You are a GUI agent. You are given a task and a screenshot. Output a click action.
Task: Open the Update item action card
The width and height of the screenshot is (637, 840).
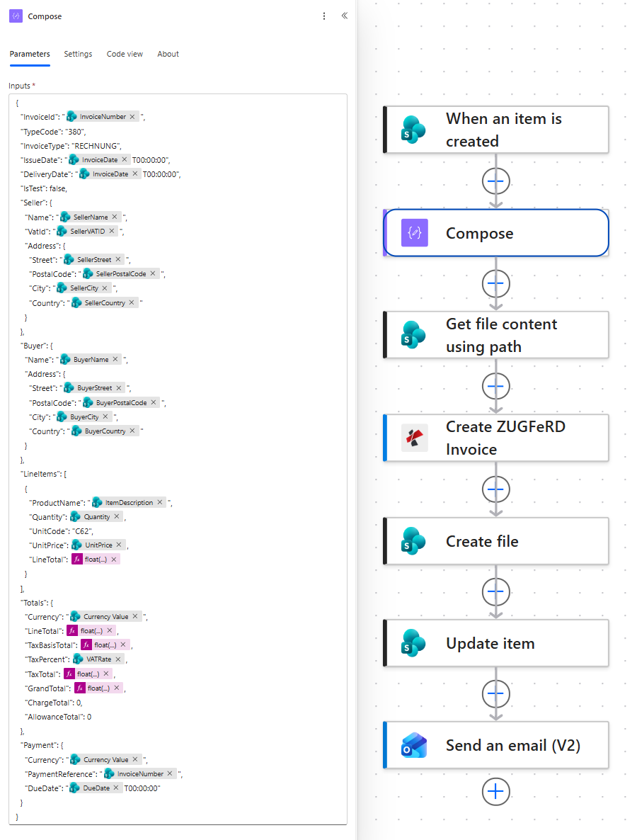tap(496, 643)
